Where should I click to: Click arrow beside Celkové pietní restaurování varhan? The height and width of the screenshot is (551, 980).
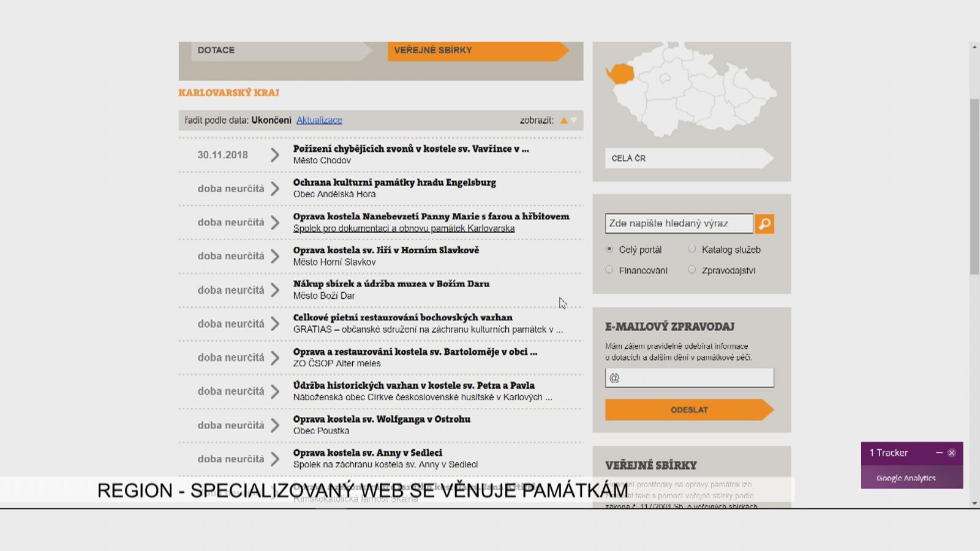[x=275, y=324]
